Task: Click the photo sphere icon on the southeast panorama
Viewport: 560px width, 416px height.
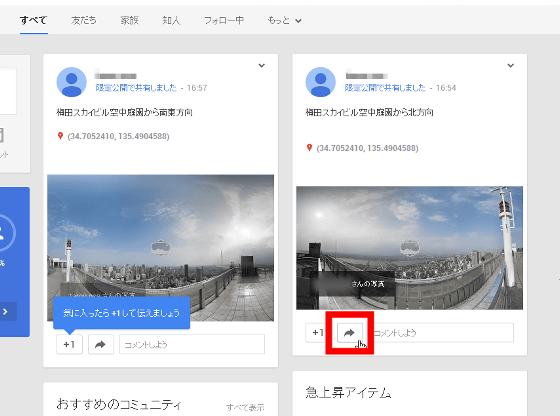Action: tap(160, 247)
